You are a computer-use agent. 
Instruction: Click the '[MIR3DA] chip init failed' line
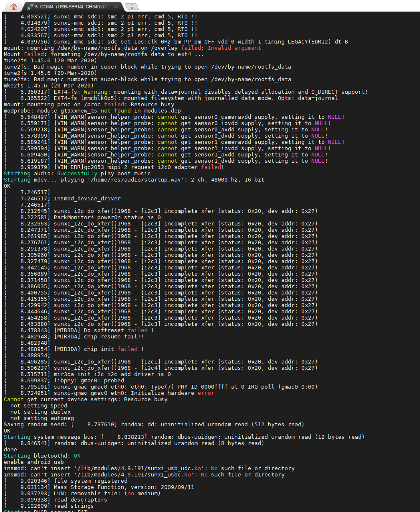pos(99,349)
